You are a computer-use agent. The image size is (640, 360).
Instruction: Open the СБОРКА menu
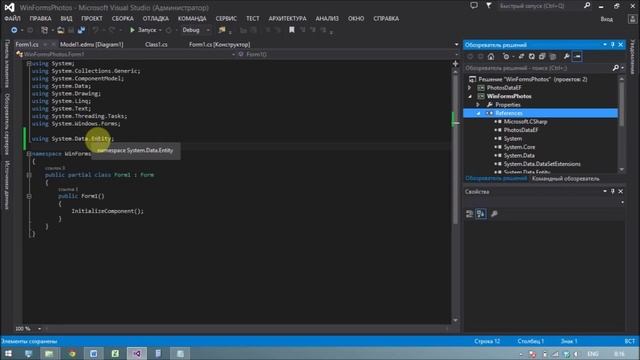[x=122, y=18]
